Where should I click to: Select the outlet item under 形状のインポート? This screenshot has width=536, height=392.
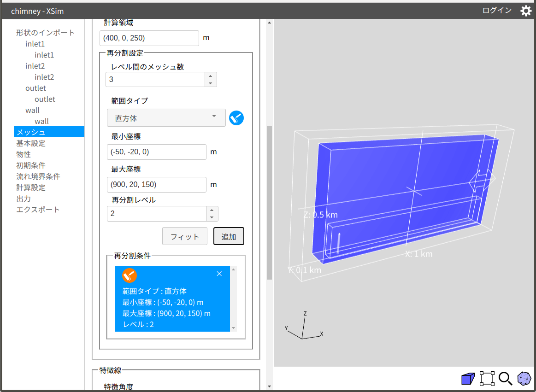(35, 88)
